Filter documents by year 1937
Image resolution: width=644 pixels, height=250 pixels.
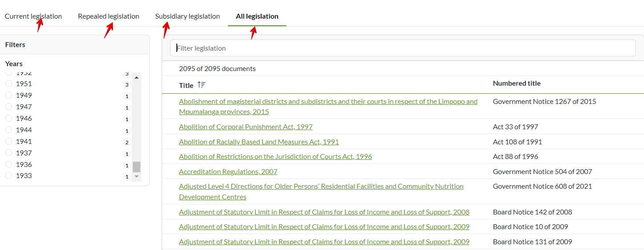point(9,153)
